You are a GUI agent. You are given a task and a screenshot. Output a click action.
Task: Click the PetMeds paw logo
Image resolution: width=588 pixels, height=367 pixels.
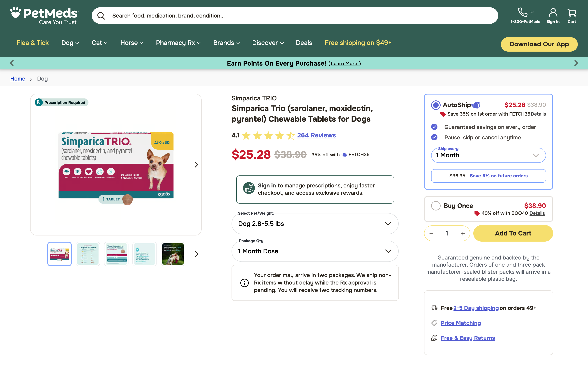[x=45, y=16]
